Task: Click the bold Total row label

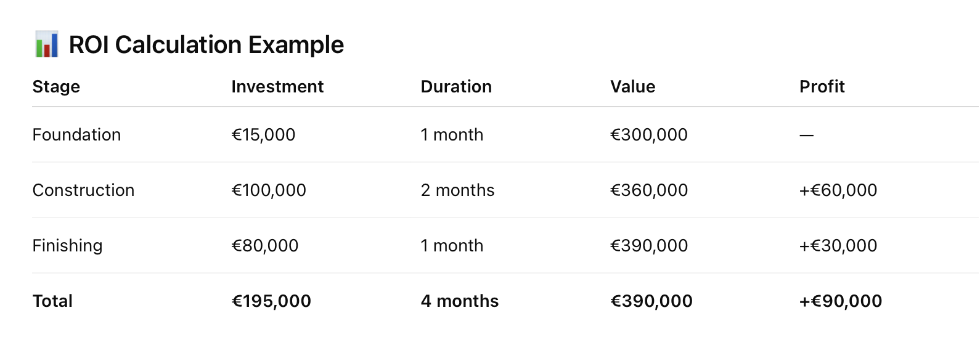Action: coord(52,301)
